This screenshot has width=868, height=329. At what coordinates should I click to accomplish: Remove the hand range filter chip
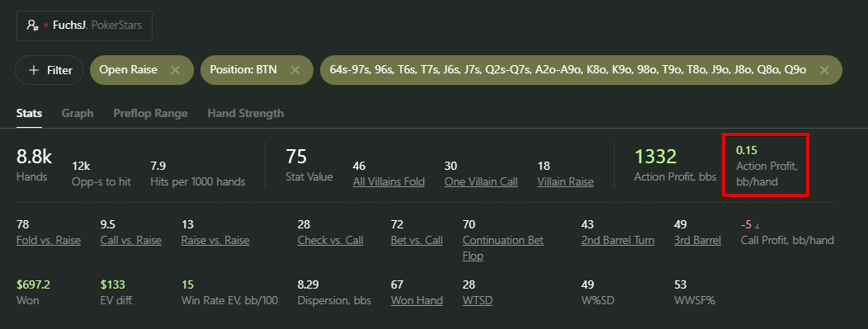tap(824, 70)
